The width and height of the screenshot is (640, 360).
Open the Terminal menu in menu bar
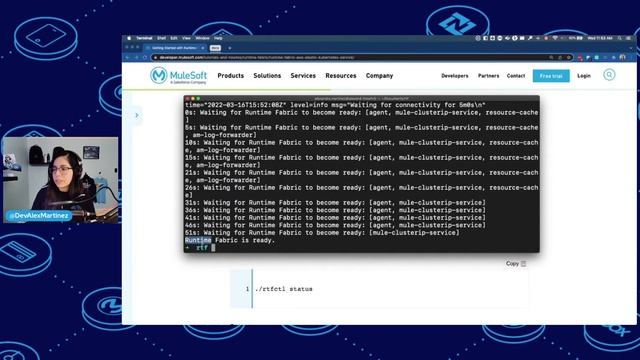[x=144, y=38]
